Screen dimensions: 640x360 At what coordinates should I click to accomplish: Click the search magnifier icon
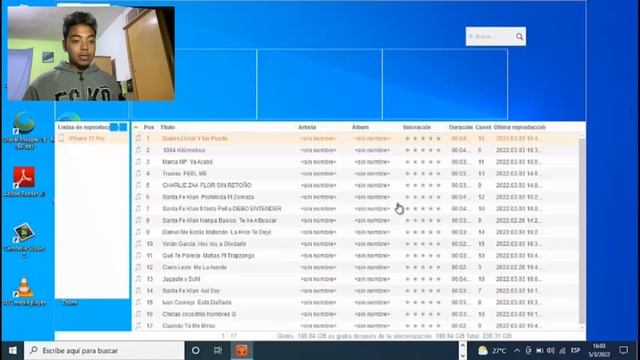click(x=519, y=37)
